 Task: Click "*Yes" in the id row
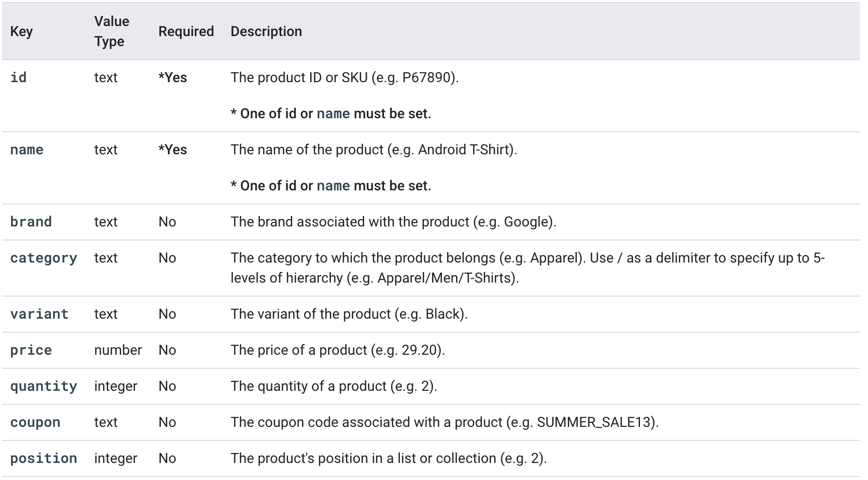pos(172,78)
